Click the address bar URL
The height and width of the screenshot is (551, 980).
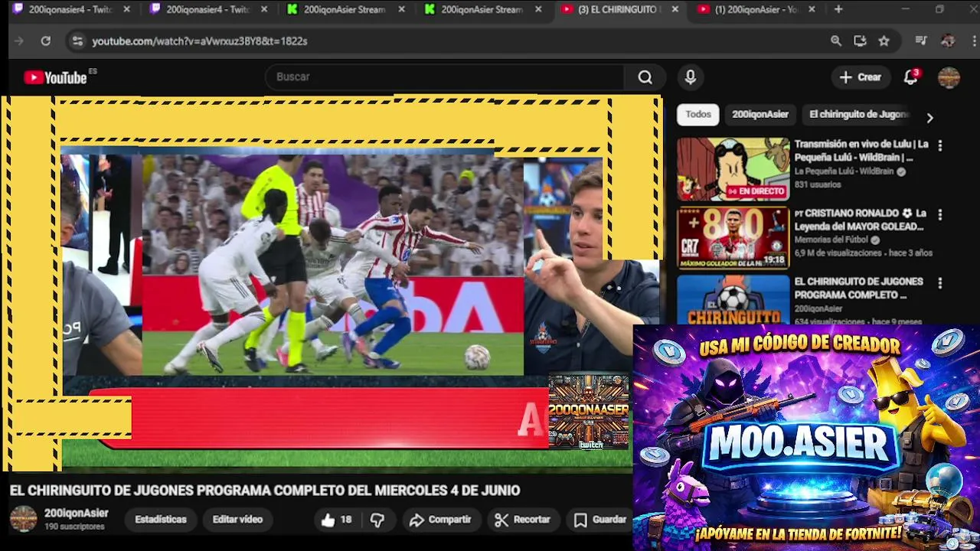tap(200, 41)
